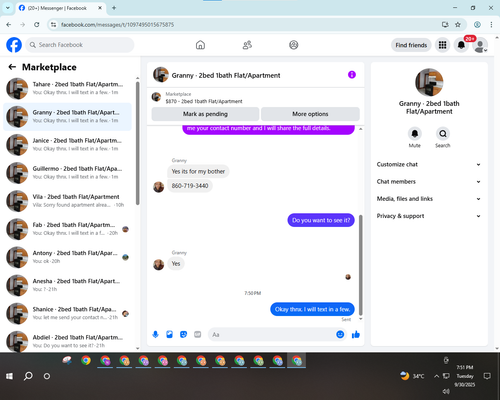Open the chat with Antony
The width and height of the screenshot is (500, 400).
coord(67,257)
